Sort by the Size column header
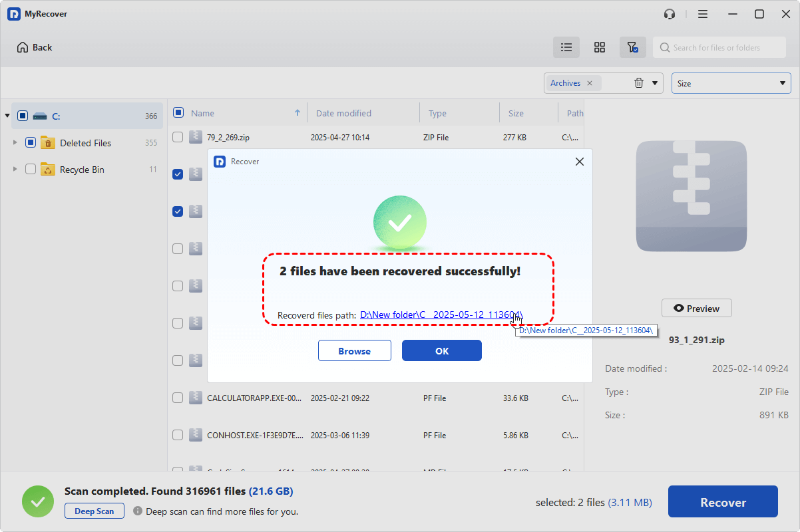The height and width of the screenshot is (532, 800). click(516, 113)
